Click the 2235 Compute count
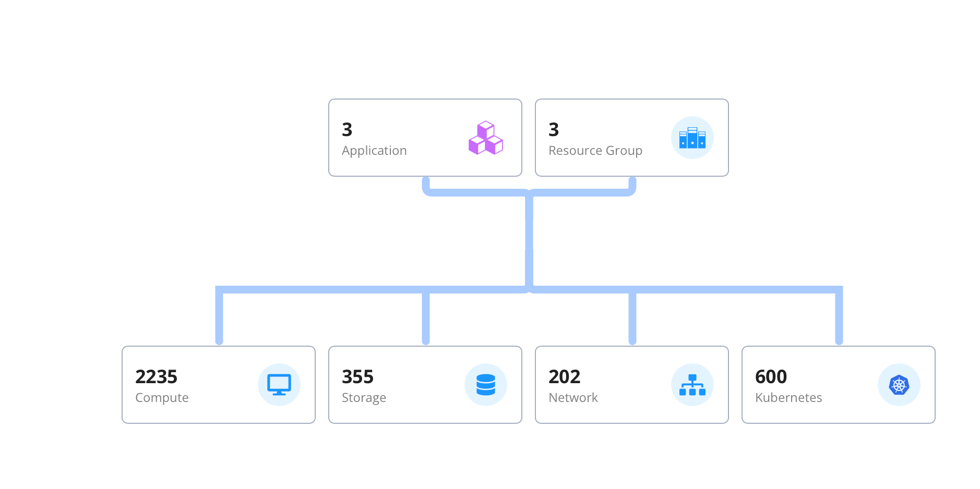This screenshot has width=980, height=489. [x=156, y=376]
